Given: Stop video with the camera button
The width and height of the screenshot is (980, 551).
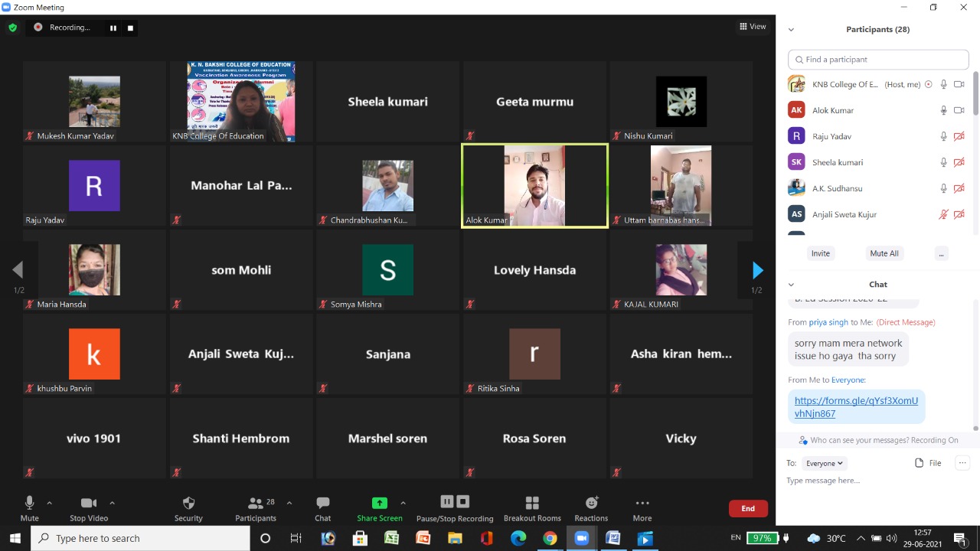Looking at the screenshot, I should click(89, 508).
